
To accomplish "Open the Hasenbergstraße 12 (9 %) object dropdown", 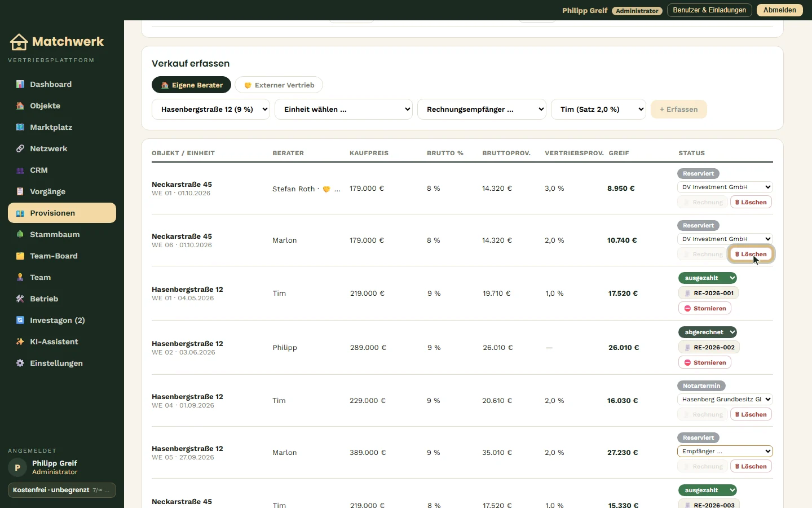I will 211,110.
